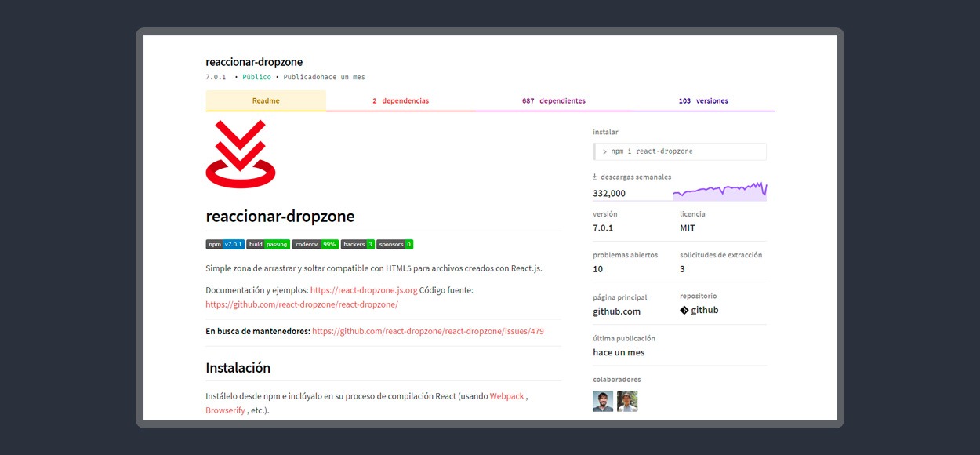980x455 pixels.
Task: Click the build passing badge
Action: click(x=268, y=245)
